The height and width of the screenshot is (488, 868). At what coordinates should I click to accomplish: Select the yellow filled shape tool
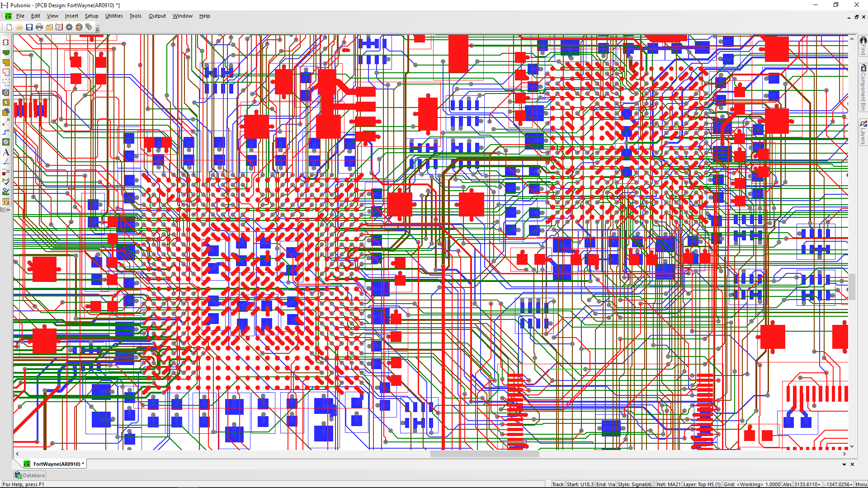click(x=6, y=62)
